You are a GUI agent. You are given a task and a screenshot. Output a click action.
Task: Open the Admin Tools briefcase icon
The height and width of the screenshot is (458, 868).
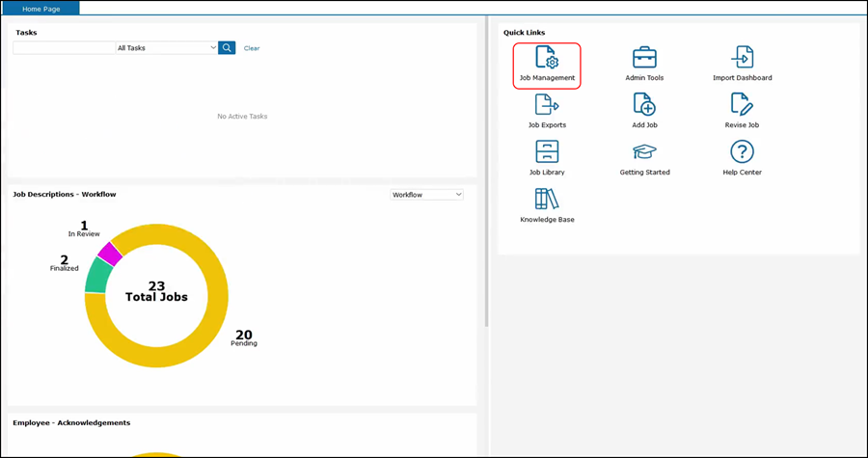[644, 58]
